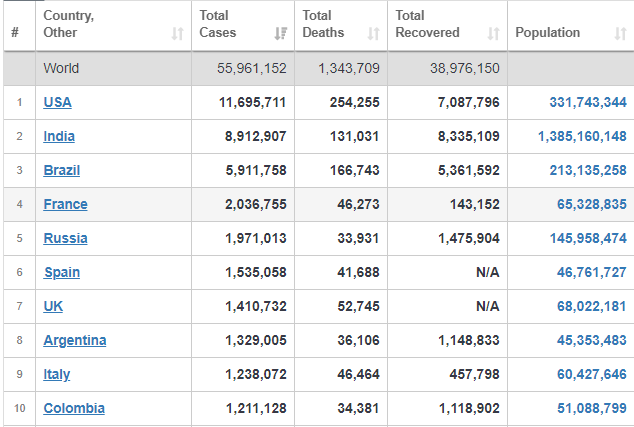Image resolution: width=634 pixels, height=427 pixels.
Task: Select Colombia total cases 1,211,128
Action: click(x=256, y=408)
